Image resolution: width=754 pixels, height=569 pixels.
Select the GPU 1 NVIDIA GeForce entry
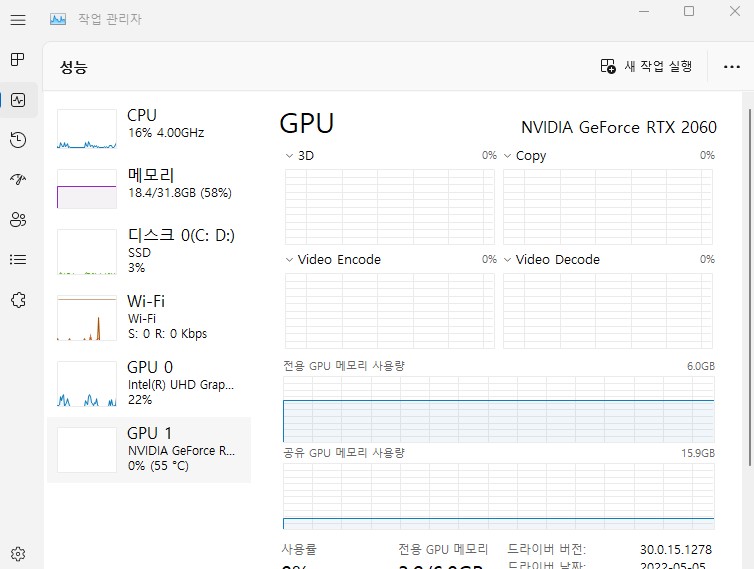(x=149, y=450)
